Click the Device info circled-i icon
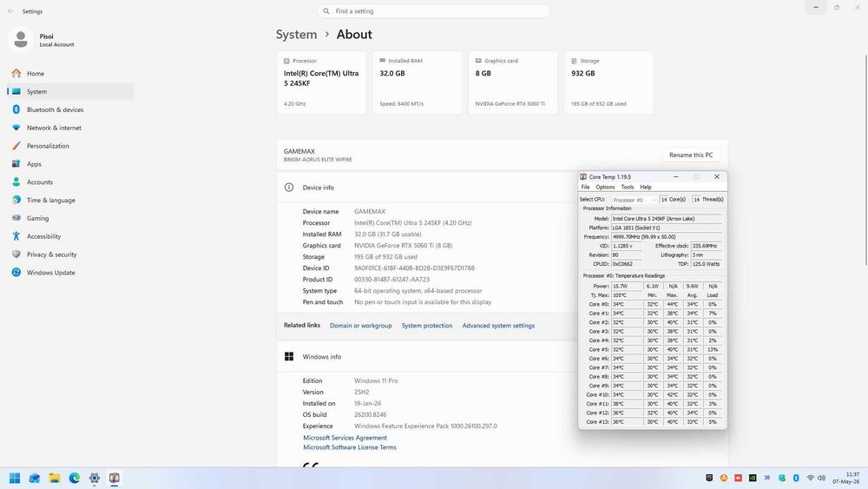The width and height of the screenshot is (868, 489). coord(289,188)
